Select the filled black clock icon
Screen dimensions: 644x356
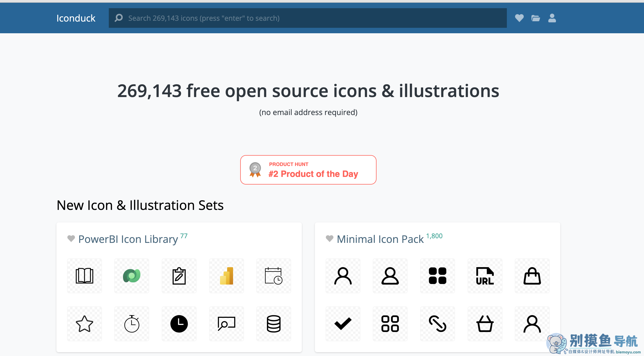[179, 324]
